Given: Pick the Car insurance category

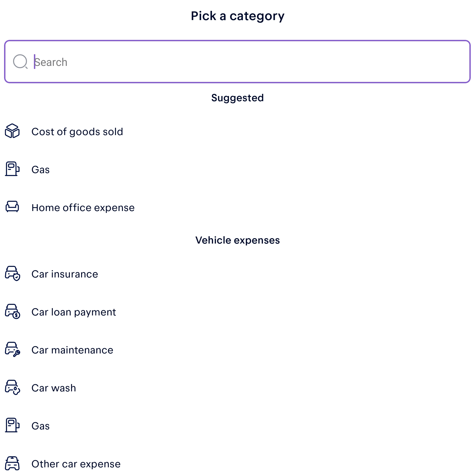Looking at the screenshot, I should point(65,274).
